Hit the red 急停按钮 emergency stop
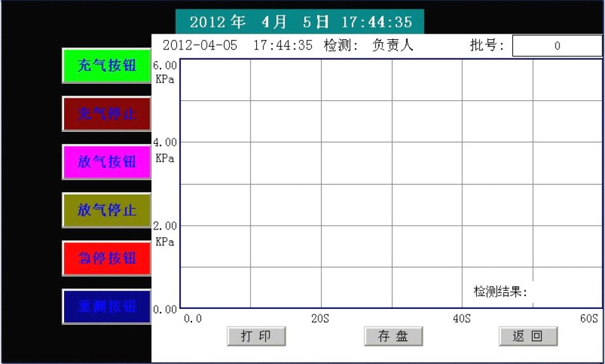Viewport: 605px width, 364px height. pos(107,258)
